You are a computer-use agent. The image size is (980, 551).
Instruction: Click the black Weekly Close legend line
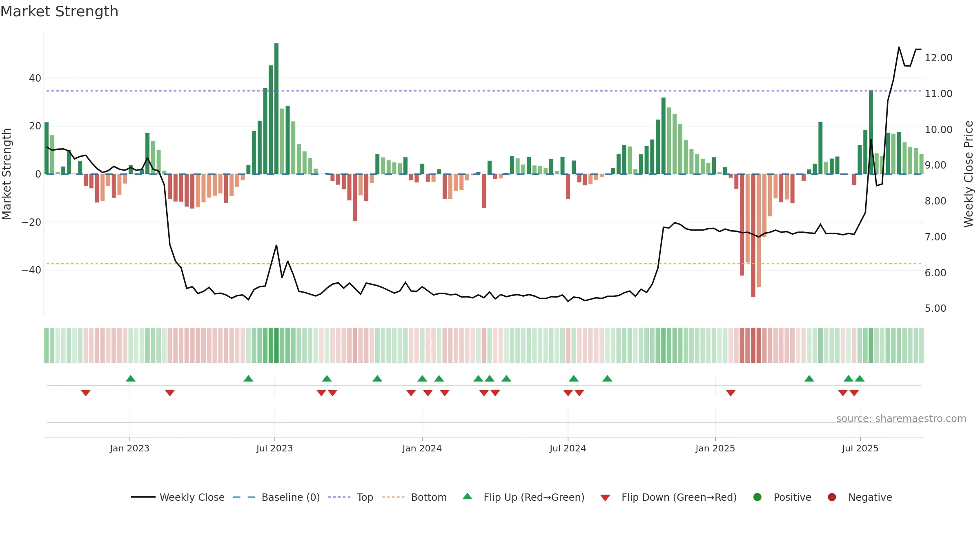click(x=143, y=497)
